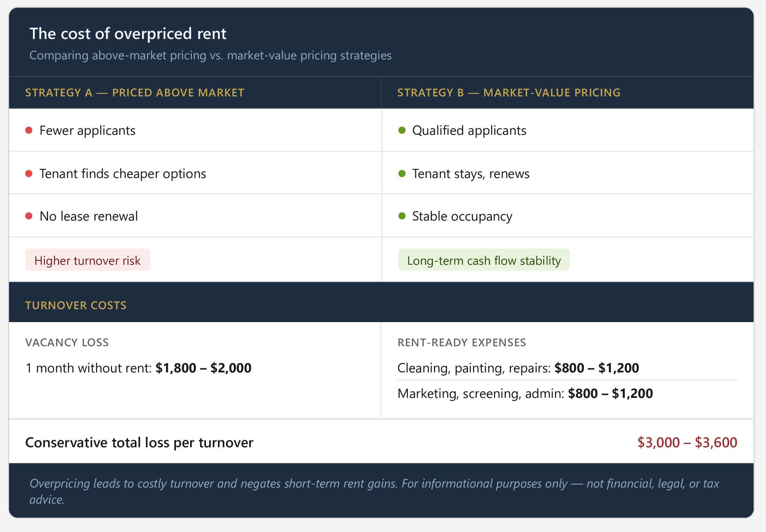Select the Long-term cash flow stability badge

(484, 260)
